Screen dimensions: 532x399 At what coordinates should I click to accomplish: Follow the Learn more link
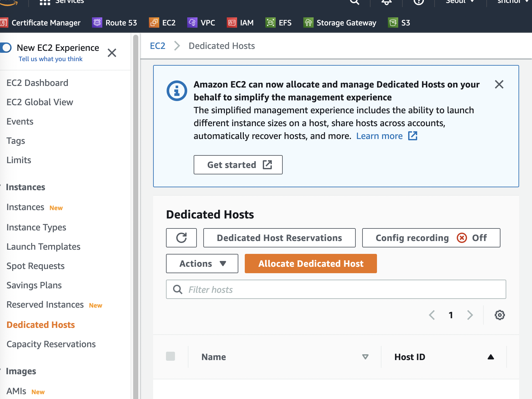[379, 136]
